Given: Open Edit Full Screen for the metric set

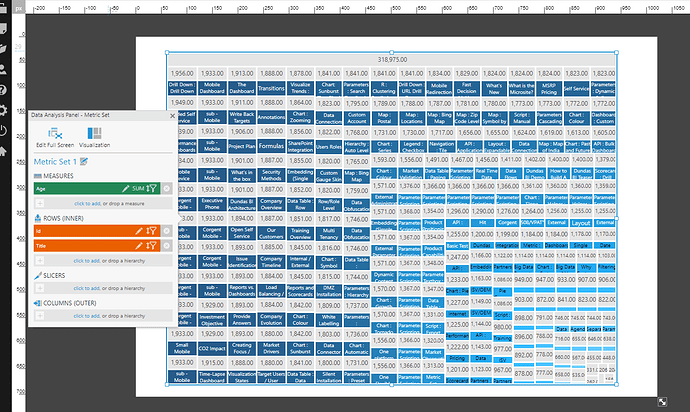Looking at the screenshot, I should [55, 137].
